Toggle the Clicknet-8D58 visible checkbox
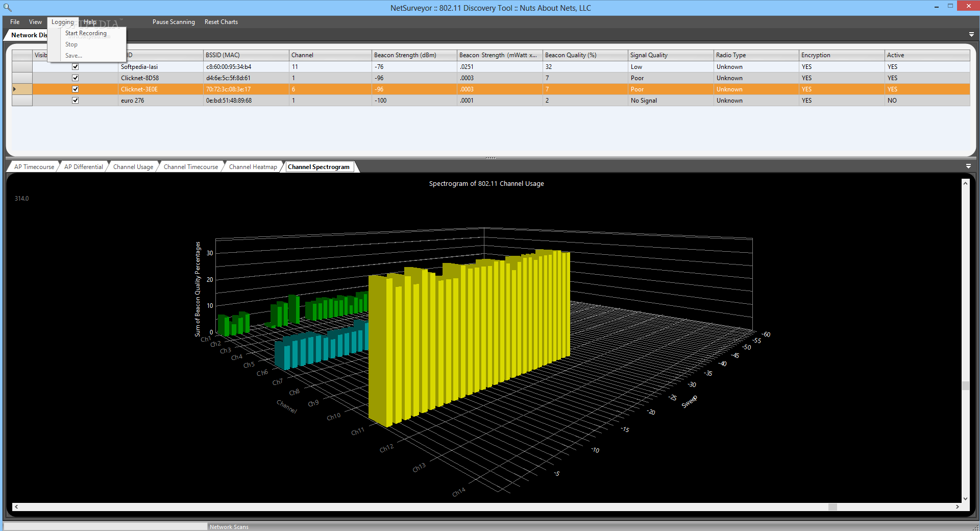 (x=75, y=78)
